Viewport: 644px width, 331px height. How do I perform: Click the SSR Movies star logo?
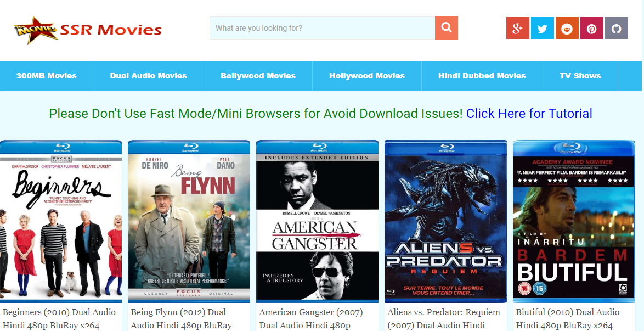[88, 30]
